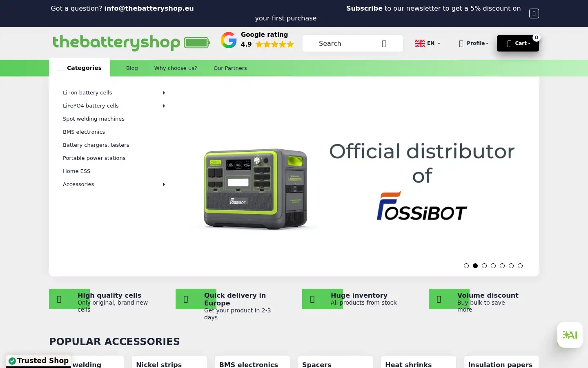Click the Subscribe newsletter link
588x368 pixels.
point(364,9)
